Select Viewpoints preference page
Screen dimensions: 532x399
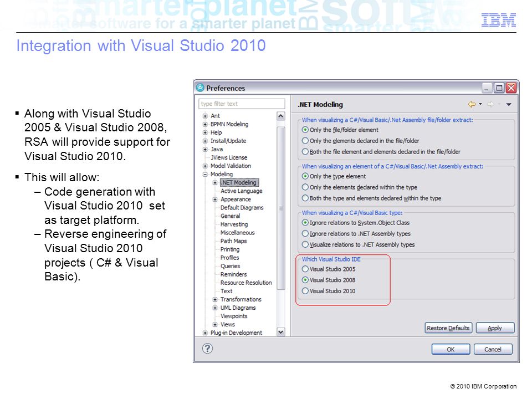point(234,316)
